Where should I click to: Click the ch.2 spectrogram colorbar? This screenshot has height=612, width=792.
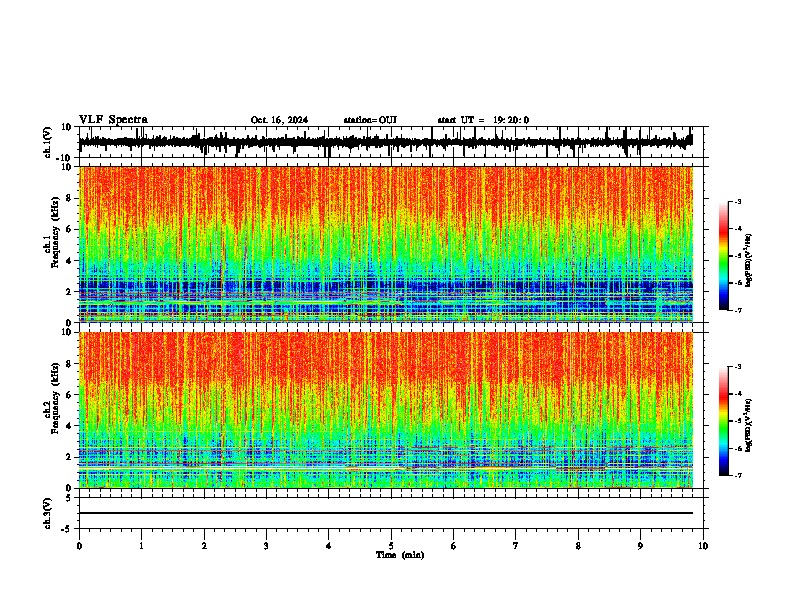tap(723, 421)
